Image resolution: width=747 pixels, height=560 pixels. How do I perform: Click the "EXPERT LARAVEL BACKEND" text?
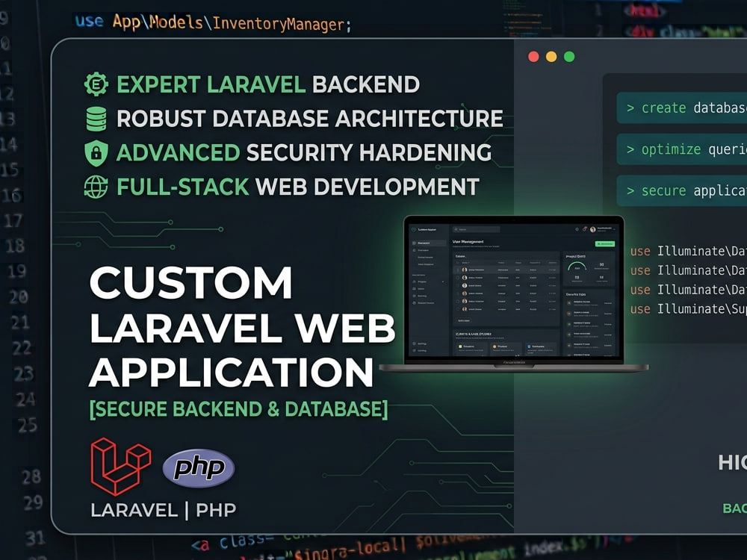[x=268, y=85]
